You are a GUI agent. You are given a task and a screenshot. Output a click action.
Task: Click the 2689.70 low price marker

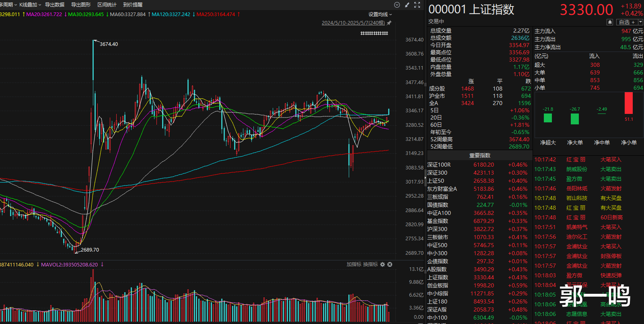(x=90, y=250)
